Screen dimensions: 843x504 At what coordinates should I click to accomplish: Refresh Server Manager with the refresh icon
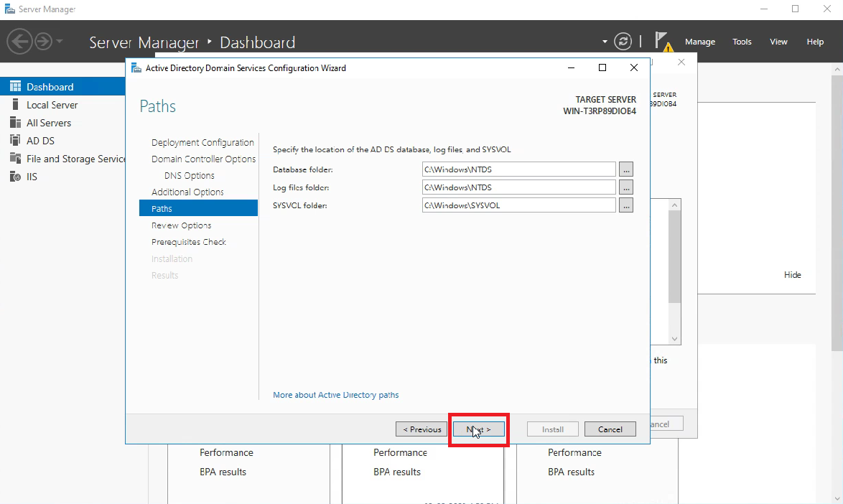pyautogui.click(x=622, y=41)
